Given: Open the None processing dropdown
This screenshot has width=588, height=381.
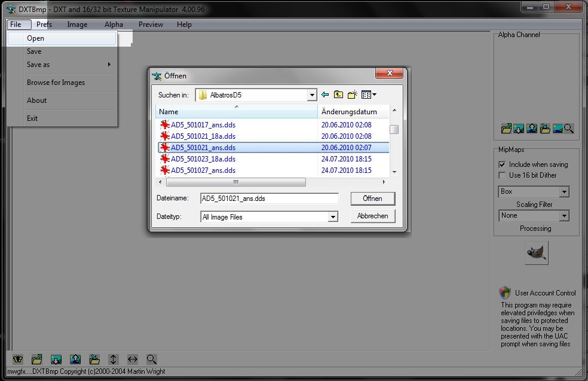Looking at the screenshot, I should (x=564, y=216).
